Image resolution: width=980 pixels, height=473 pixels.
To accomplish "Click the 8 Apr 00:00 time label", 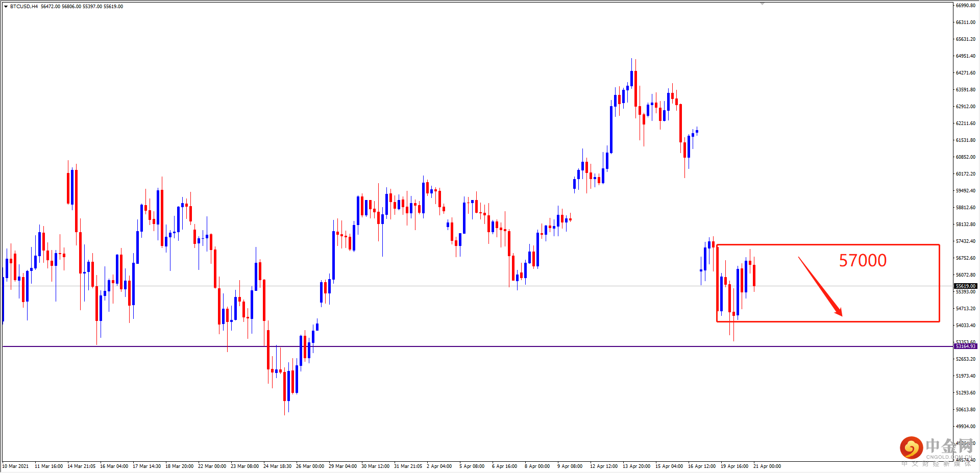I will coord(537,466).
